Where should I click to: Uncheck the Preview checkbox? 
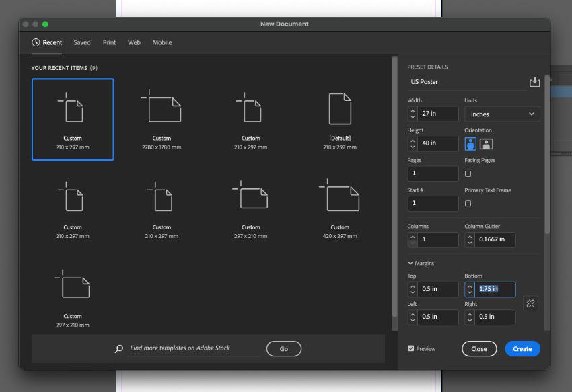410,348
